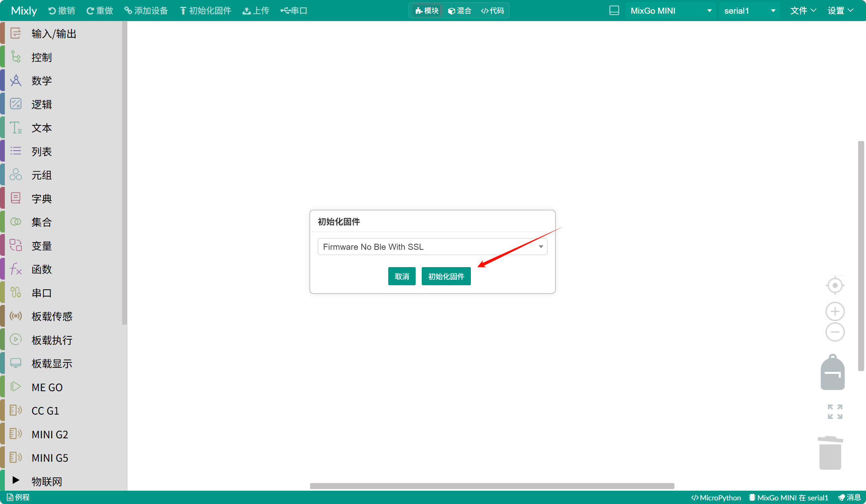The height and width of the screenshot is (504, 866).
Task: Click the fullscreen expand arrows icon
Action: pyautogui.click(x=835, y=412)
